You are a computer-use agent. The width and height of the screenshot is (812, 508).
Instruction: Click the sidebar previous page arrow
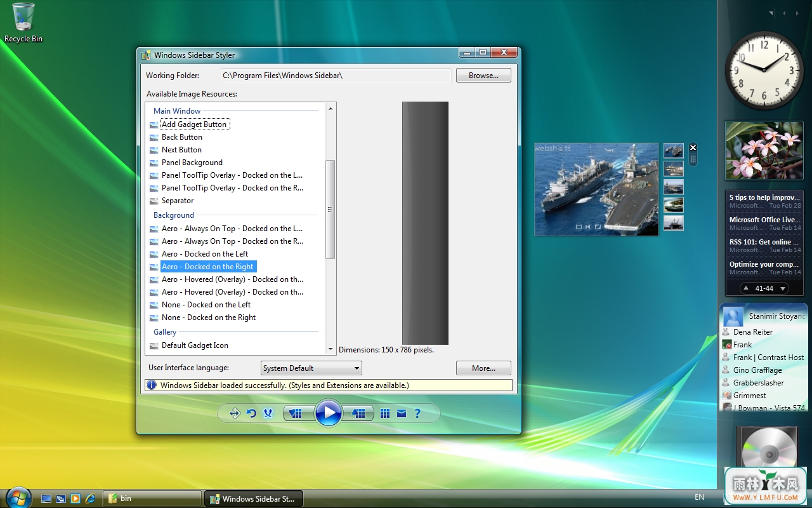coord(785,13)
